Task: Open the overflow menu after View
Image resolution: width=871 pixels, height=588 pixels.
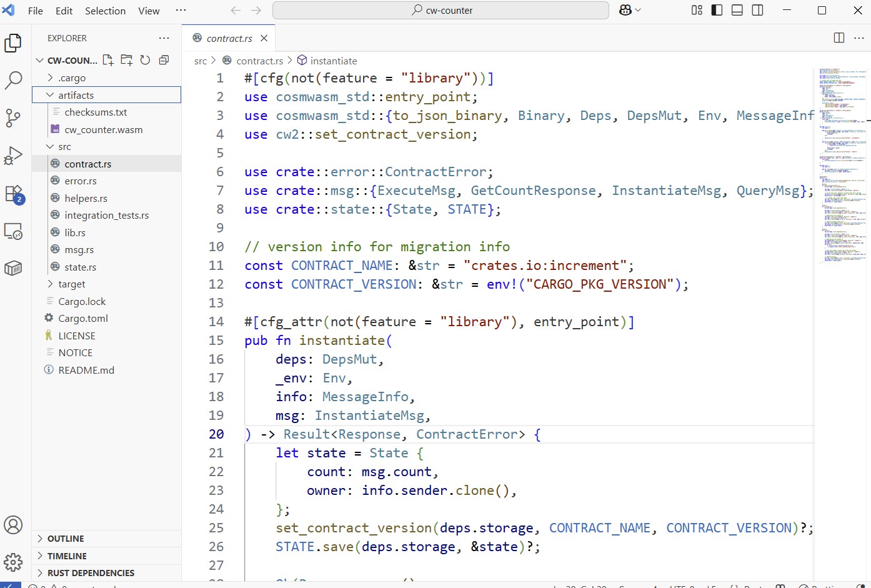Action: point(181,11)
